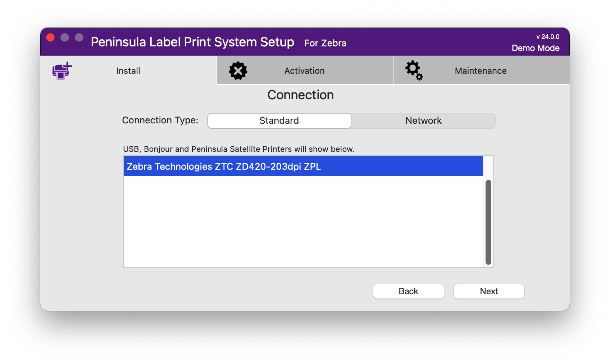Click the v 24.0.0 version text
This screenshot has height=364, width=610.
(548, 37)
